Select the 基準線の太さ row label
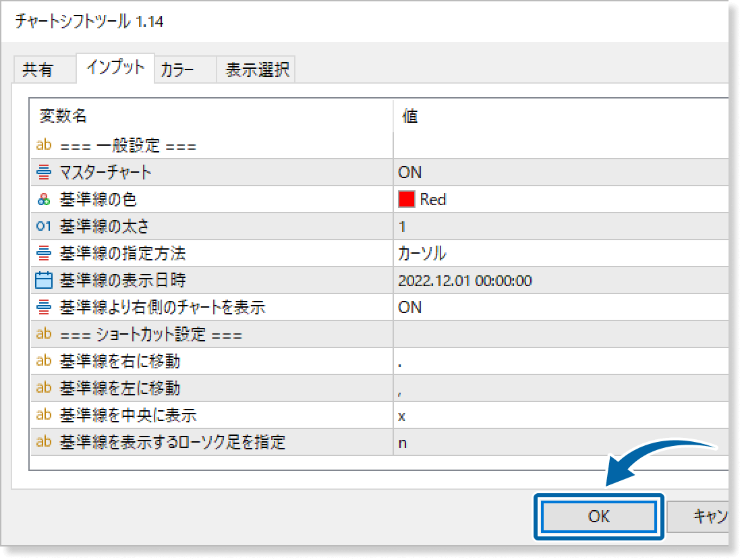 coord(104,226)
